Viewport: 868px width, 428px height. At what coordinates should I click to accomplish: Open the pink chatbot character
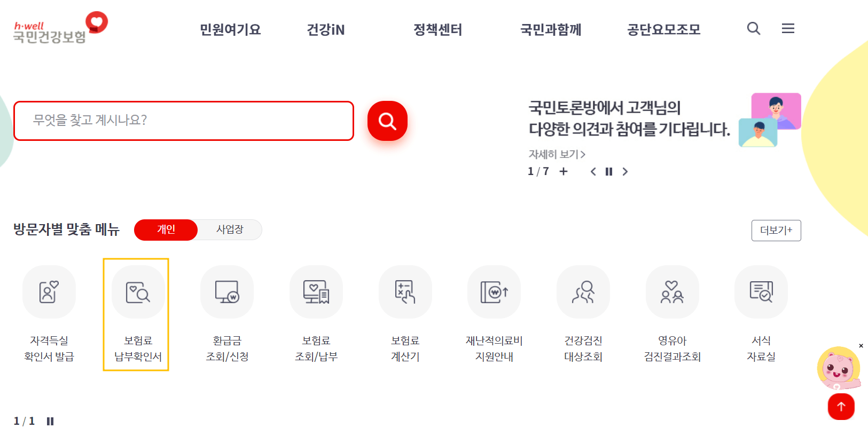(x=838, y=368)
